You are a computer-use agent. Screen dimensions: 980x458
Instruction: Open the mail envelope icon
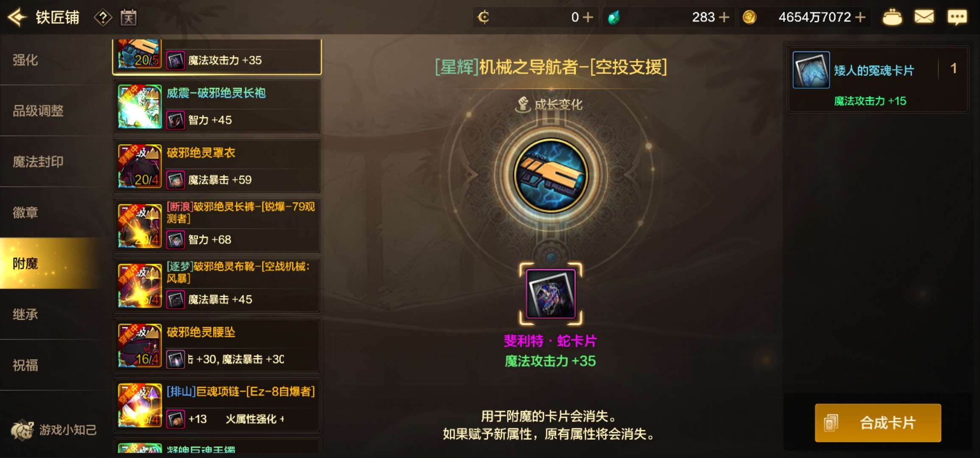(924, 17)
